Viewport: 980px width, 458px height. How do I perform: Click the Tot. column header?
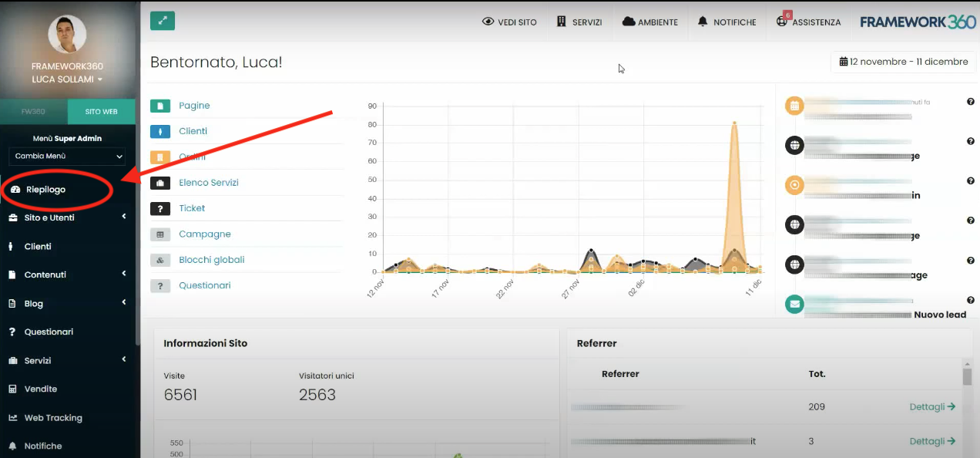(x=817, y=374)
